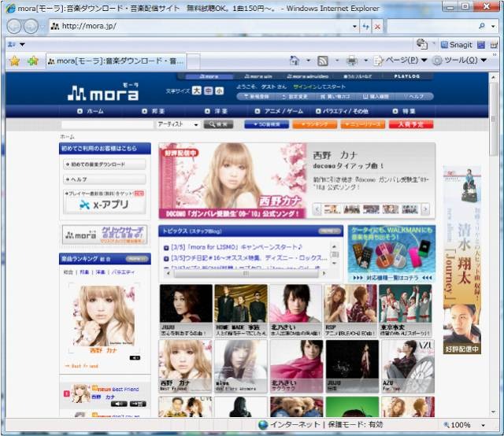Select the 洋楽 navigation tab

pos(217,111)
